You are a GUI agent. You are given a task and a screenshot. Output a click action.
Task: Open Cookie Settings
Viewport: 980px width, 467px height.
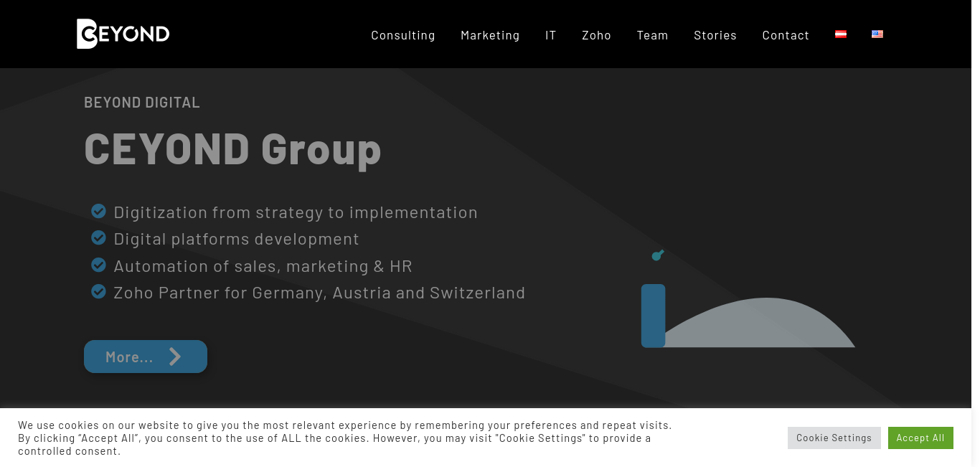(834, 438)
